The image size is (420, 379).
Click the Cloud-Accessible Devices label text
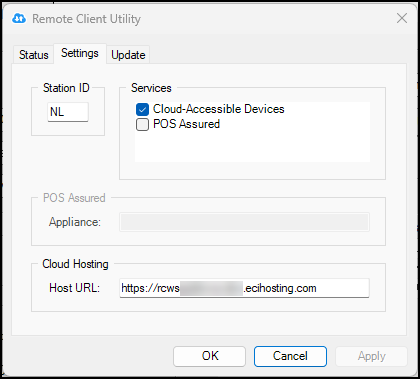pos(219,109)
